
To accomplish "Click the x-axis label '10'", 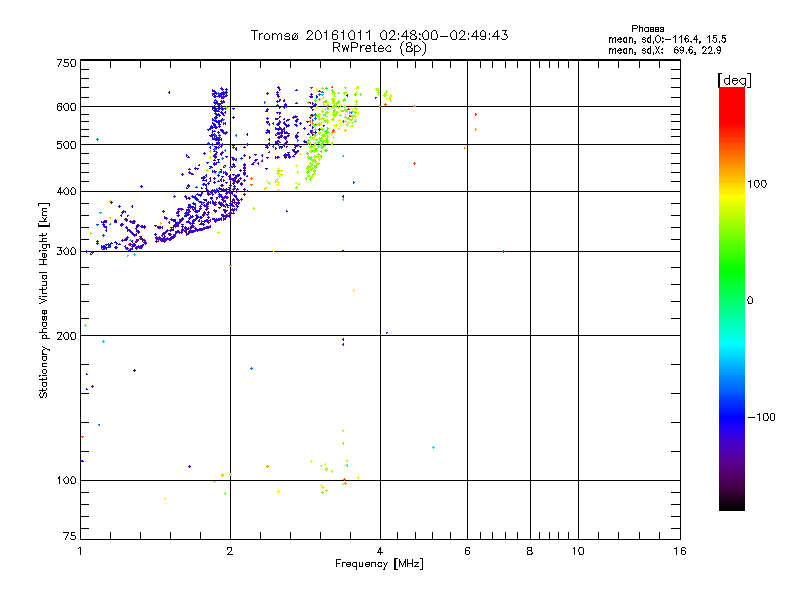I will [x=578, y=551].
